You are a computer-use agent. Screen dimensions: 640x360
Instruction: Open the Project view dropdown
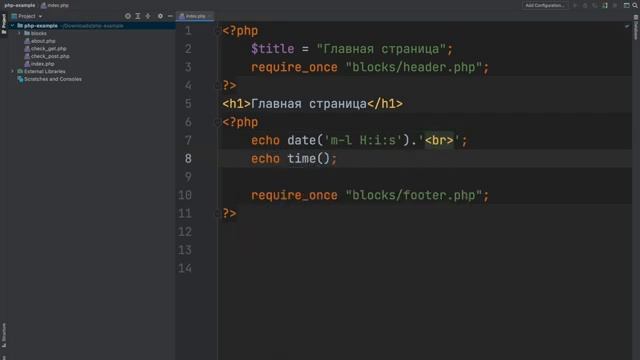(27, 16)
